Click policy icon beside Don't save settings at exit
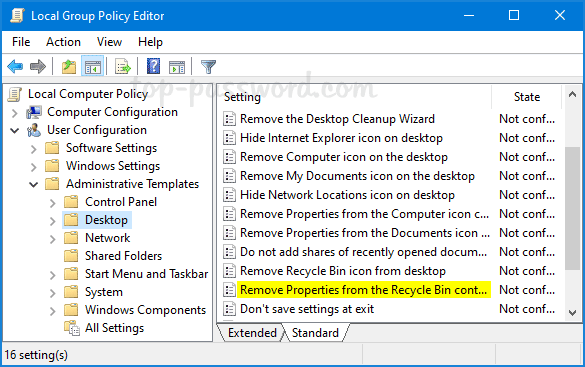This screenshot has width=585, height=367. tap(229, 309)
